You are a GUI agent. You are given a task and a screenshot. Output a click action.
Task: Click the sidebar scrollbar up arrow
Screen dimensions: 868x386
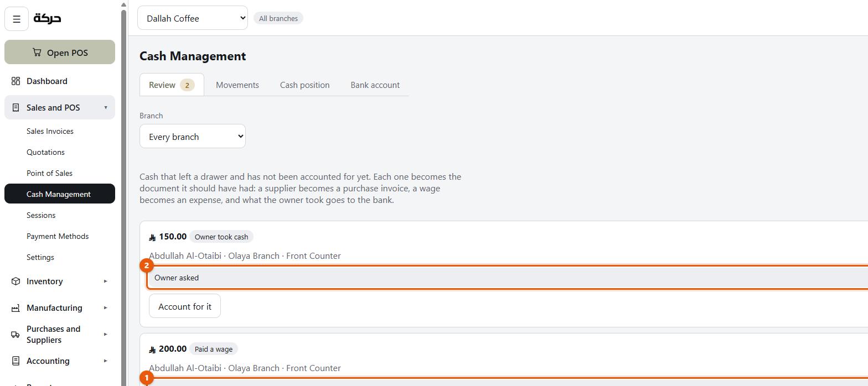point(123,4)
